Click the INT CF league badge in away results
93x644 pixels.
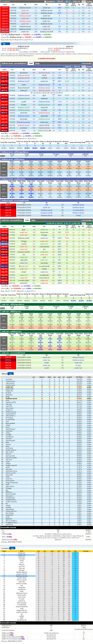click(x=4, y=244)
